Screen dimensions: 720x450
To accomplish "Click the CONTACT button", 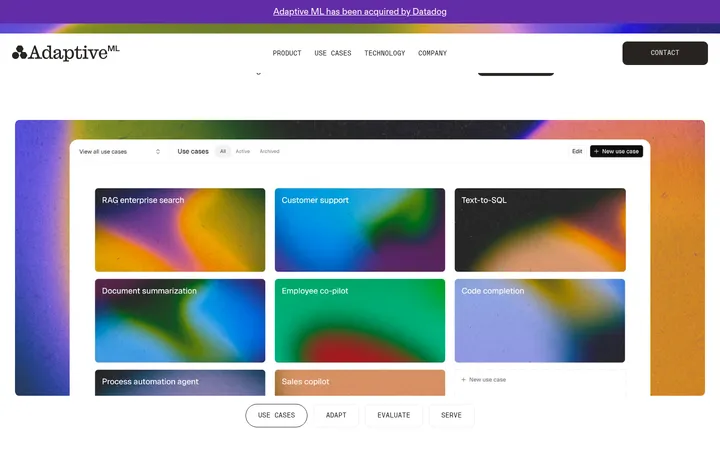I will 665,53.
